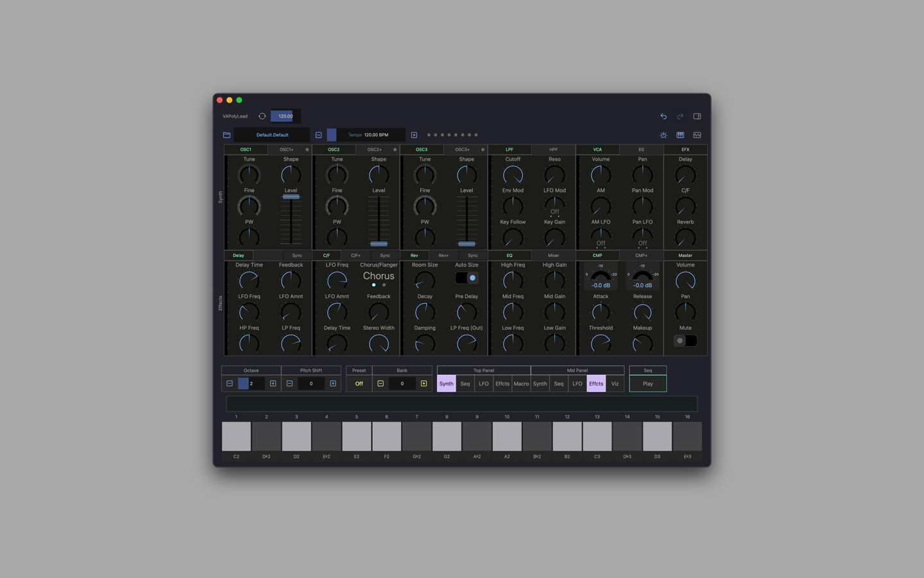Open the preset folder icon
Viewport: 924px width, 578px height.
coord(227,135)
